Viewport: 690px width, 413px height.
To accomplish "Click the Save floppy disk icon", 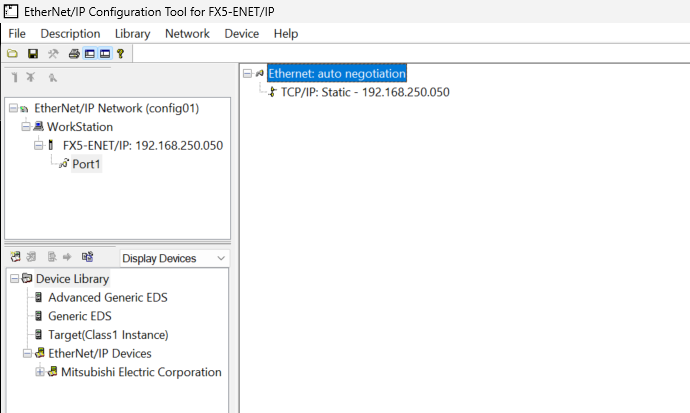I will 33,53.
